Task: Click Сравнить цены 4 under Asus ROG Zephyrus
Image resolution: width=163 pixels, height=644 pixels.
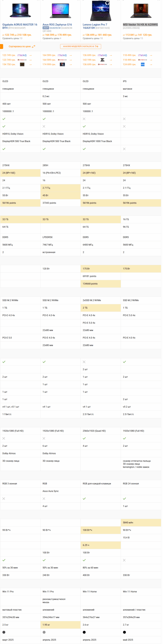Action: click(52, 38)
